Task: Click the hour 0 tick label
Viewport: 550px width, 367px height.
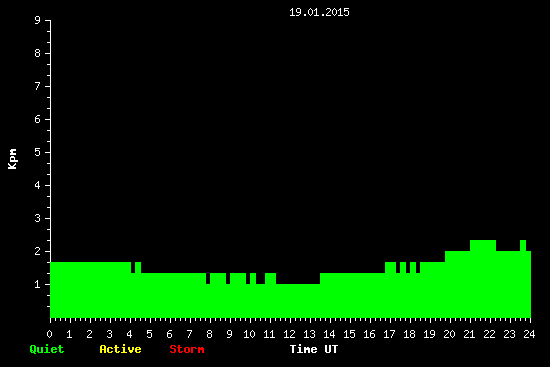Action: tap(49, 334)
